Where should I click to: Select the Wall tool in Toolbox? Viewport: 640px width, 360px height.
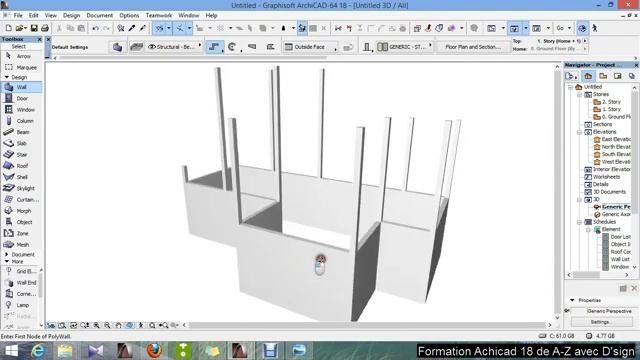21,87
